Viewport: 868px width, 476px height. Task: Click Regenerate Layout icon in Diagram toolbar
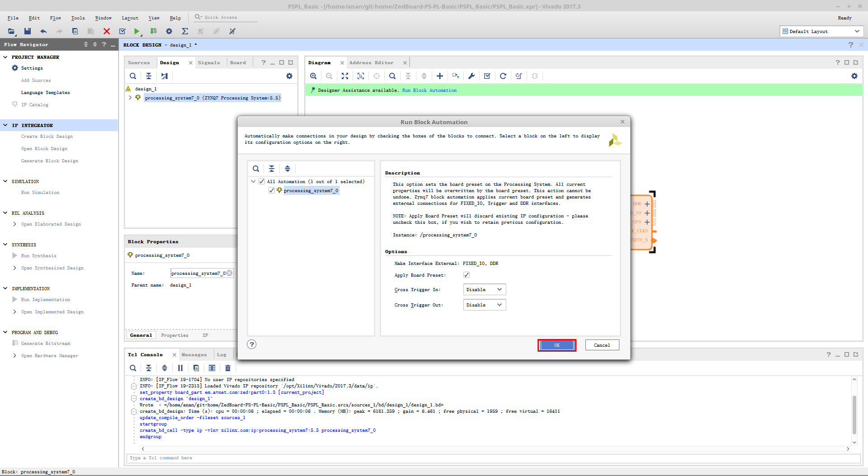pos(503,76)
